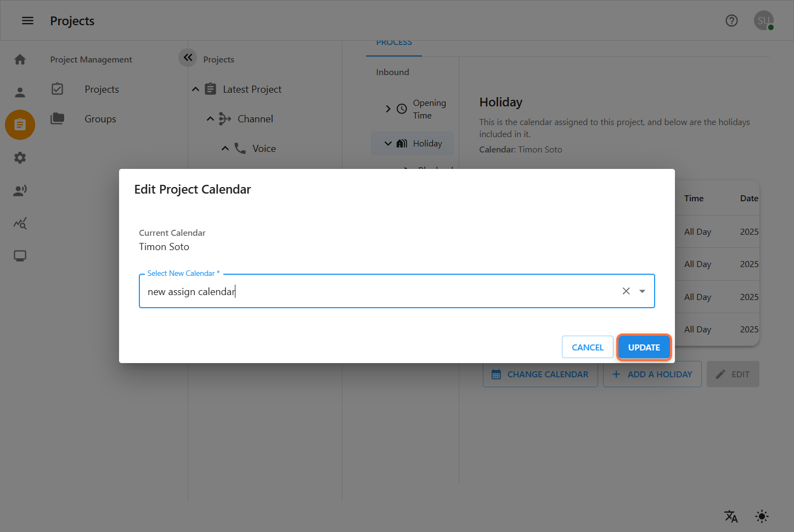The width and height of the screenshot is (794, 532).
Task: Collapse the Channel tree node
Action: [210, 119]
